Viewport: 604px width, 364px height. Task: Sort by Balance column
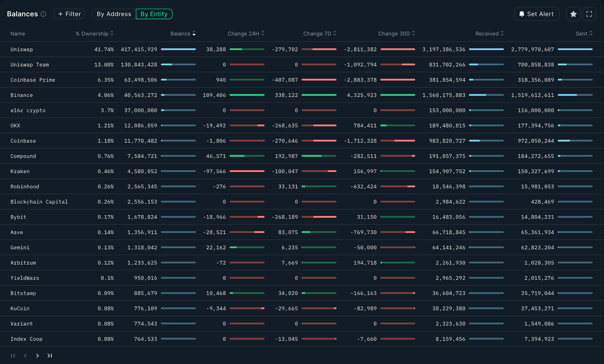(x=183, y=33)
